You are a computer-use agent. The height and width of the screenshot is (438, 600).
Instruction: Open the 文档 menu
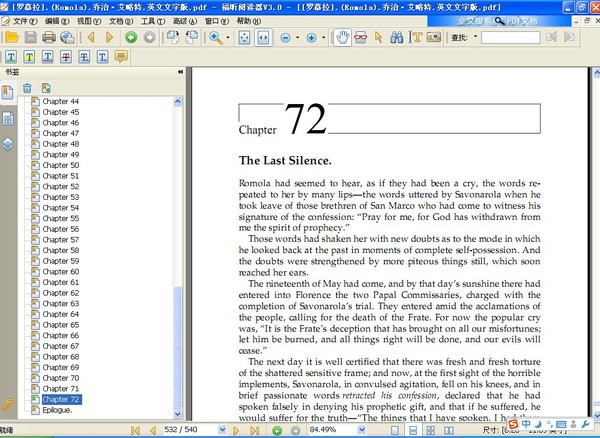point(121,21)
